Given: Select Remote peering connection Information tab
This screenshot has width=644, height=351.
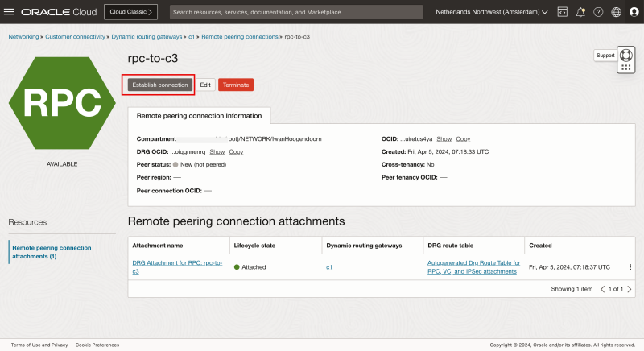Looking at the screenshot, I should coord(199,115).
